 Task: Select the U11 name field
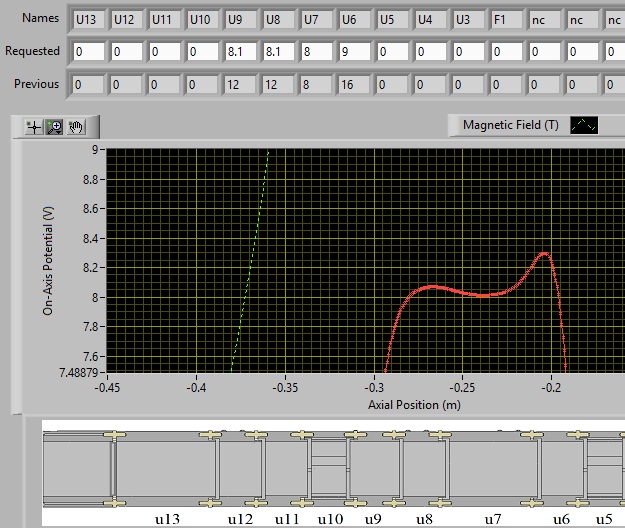[x=165, y=20]
